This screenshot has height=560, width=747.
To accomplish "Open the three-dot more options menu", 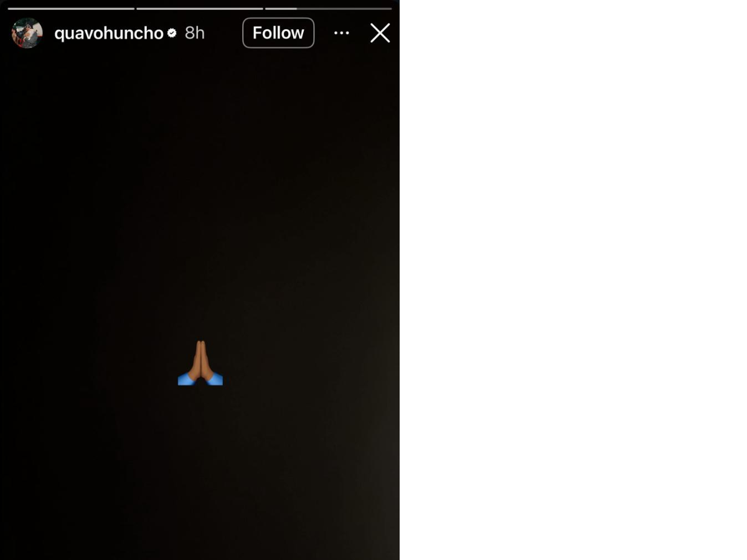I will click(341, 33).
